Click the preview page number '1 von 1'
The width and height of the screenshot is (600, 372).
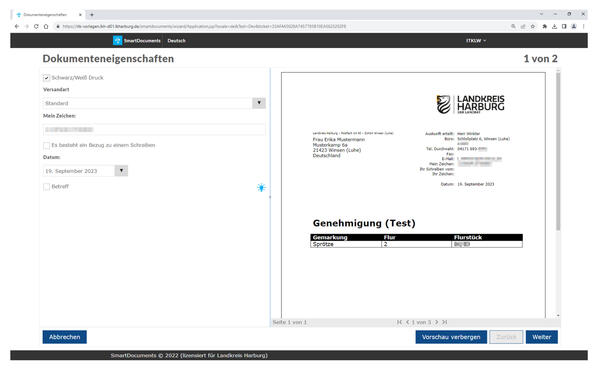click(421, 322)
